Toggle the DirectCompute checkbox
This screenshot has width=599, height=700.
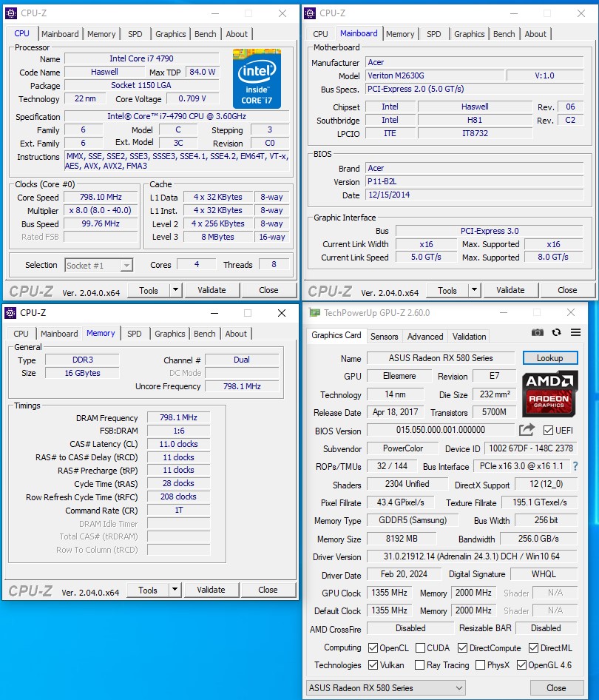(462, 647)
